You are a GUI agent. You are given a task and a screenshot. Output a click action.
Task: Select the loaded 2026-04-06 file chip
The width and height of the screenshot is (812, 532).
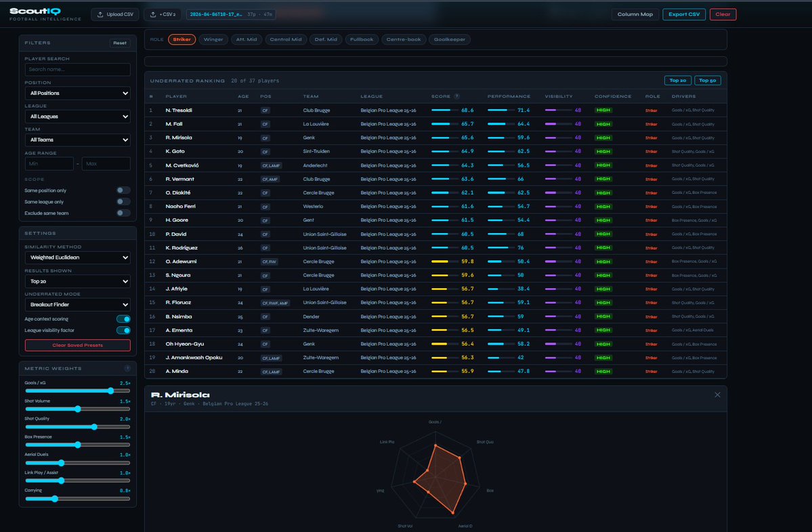[x=231, y=14]
